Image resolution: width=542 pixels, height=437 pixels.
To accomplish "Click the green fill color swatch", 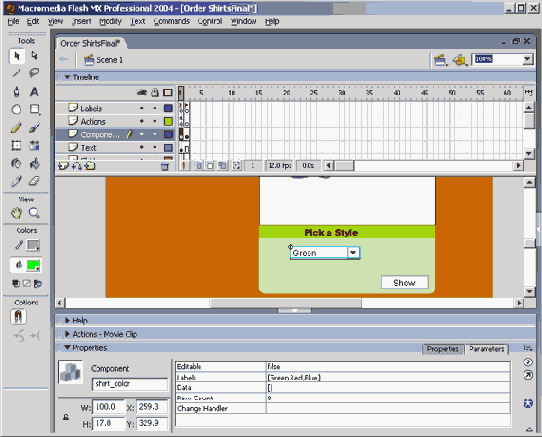I will coord(34,265).
